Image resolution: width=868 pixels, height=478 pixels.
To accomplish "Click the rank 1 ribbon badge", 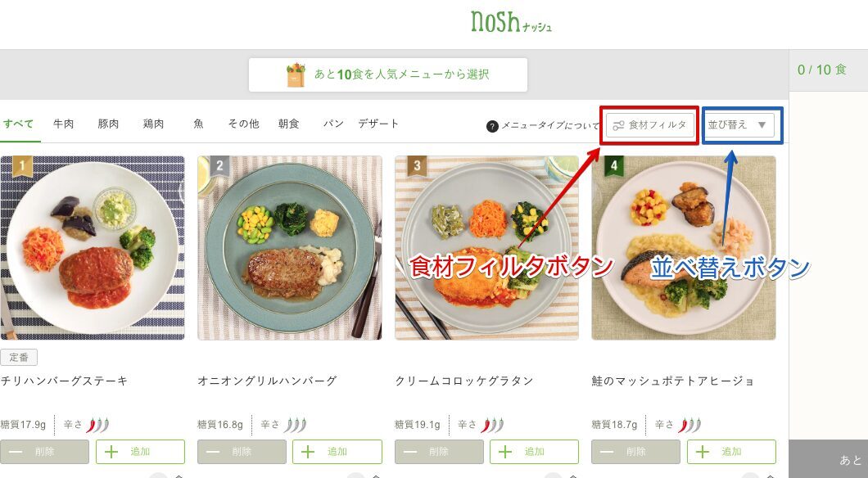I will tap(22, 165).
